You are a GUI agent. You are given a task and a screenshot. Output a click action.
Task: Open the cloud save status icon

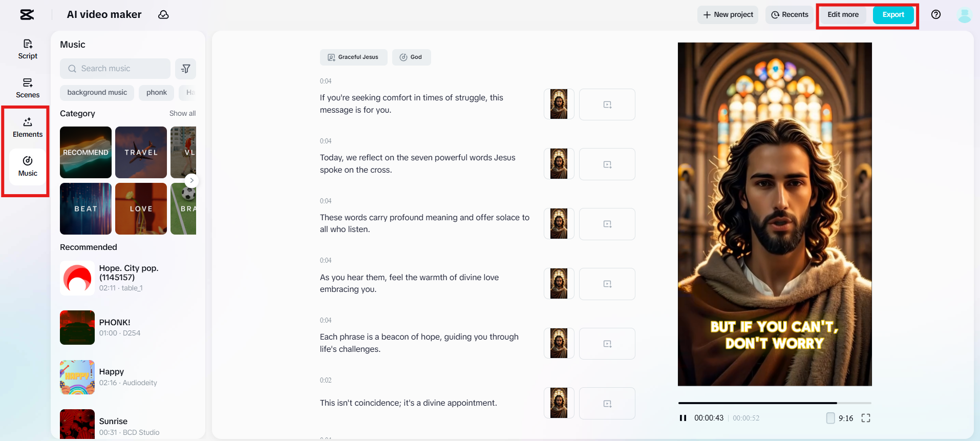point(163,15)
